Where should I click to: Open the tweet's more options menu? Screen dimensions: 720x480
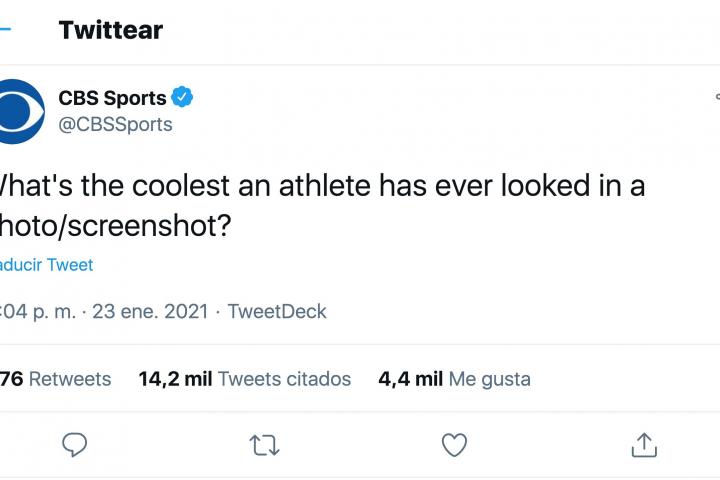point(716,98)
